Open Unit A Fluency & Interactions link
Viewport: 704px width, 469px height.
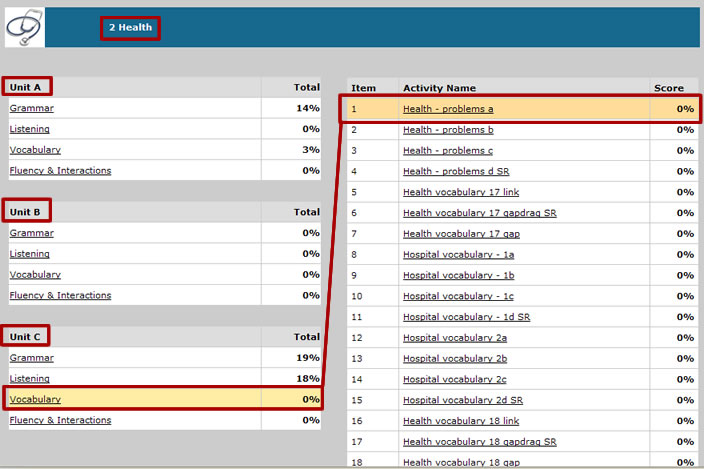click(60, 171)
